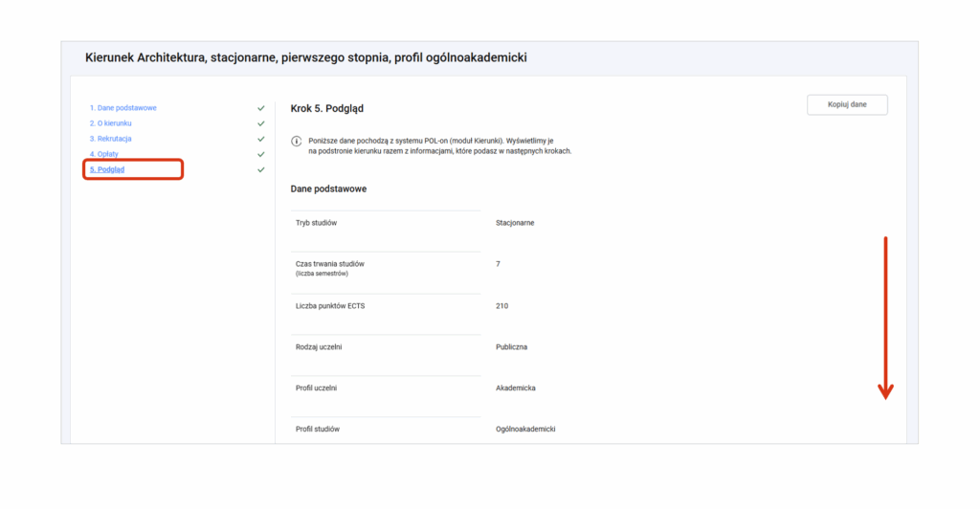Click the Liczba punktów ECTS value 210
The width and height of the screenshot is (980, 509).
pyautogui.click(x=501, y=305)
